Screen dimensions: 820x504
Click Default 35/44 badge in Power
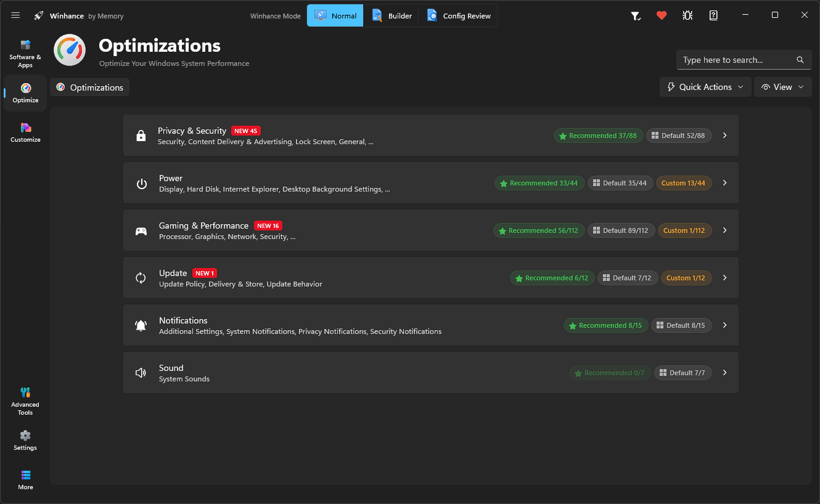[x=620, y=183]
